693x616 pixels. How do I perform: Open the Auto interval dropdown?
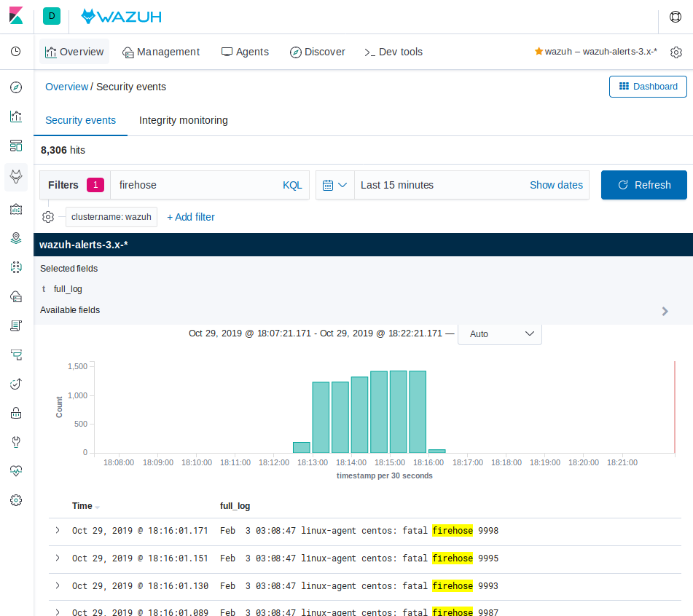click(x=499, y=333)
